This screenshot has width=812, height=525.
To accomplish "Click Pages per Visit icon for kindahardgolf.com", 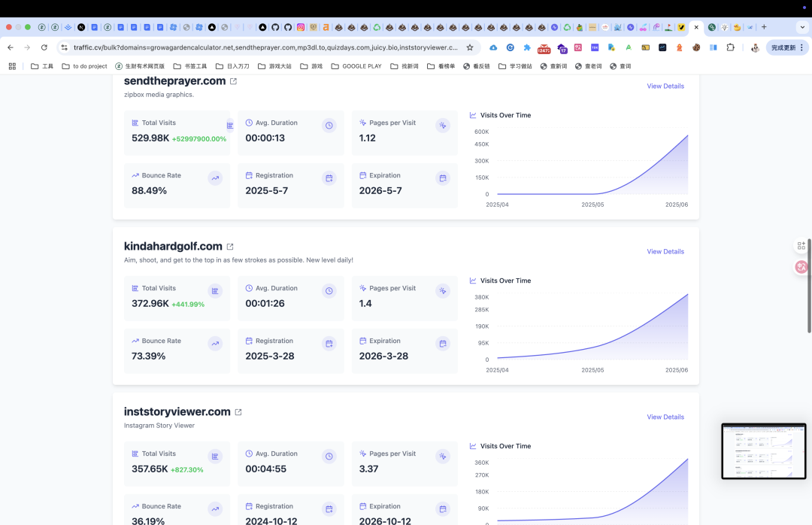I will point(443,291).
